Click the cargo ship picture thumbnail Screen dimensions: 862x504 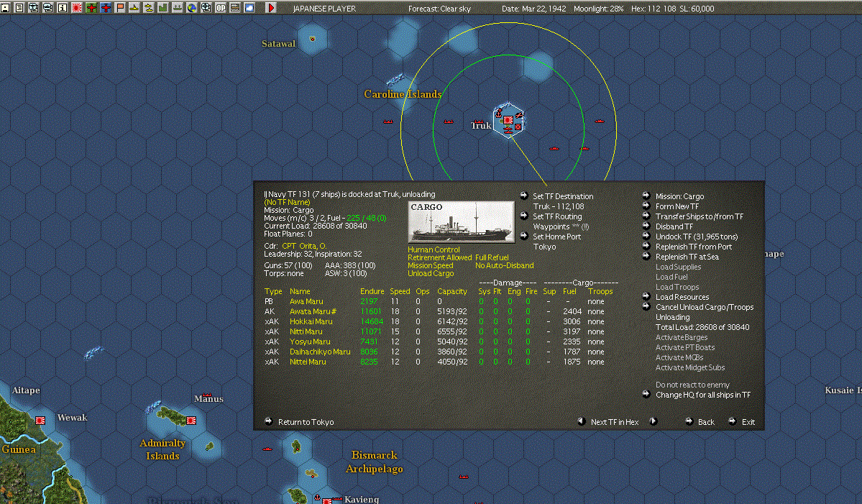(x=461, y=222)
